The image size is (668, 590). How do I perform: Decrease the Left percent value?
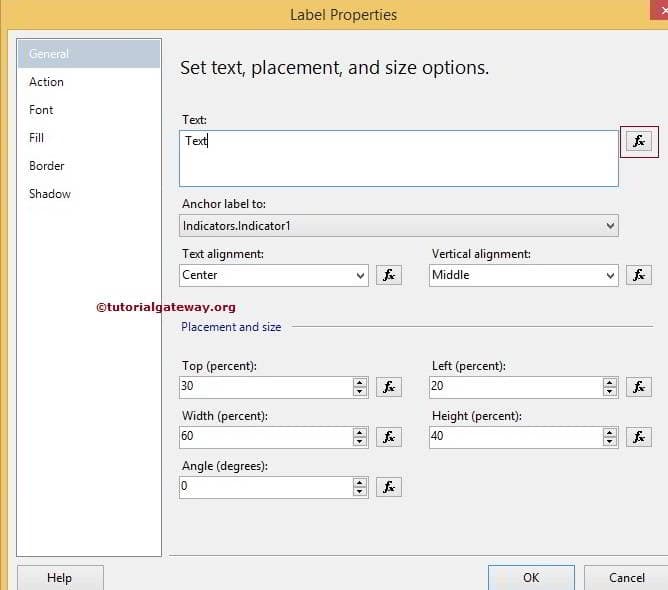[x=610, y=391]
